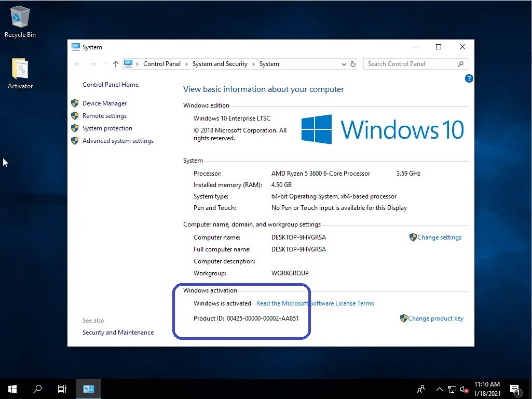Click the computer icon in address bar

click(128, 63)
